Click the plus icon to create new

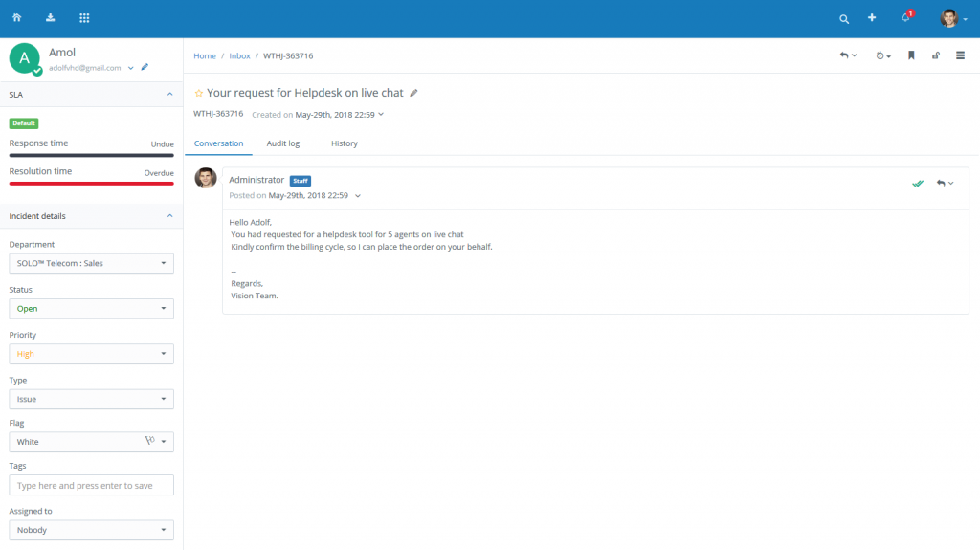pyautogui.click(x=872, y=18)
